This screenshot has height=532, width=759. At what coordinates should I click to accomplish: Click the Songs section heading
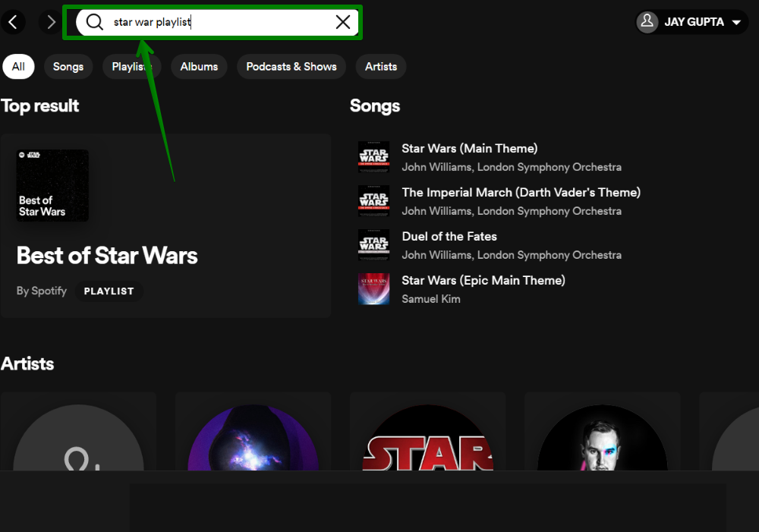(375, 106)
